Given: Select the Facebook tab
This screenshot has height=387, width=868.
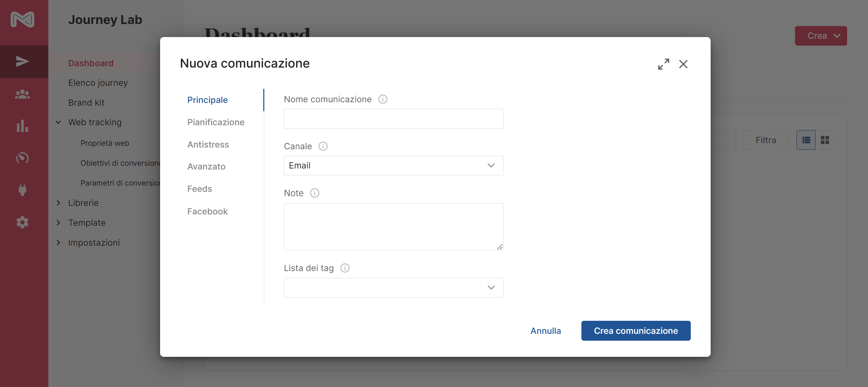Looking at the screenshot, I should point(207,211).
